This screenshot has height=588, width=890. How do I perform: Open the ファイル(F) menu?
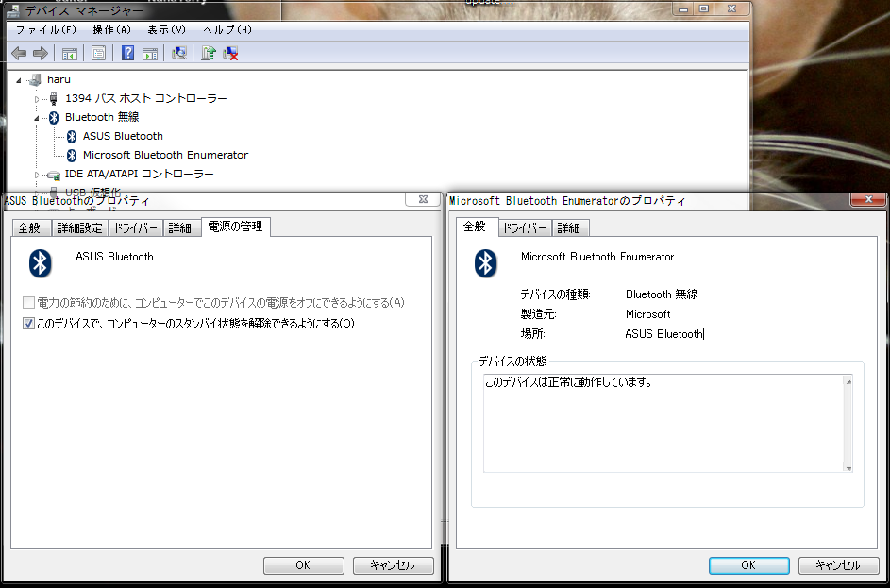[x=46, y=30]
